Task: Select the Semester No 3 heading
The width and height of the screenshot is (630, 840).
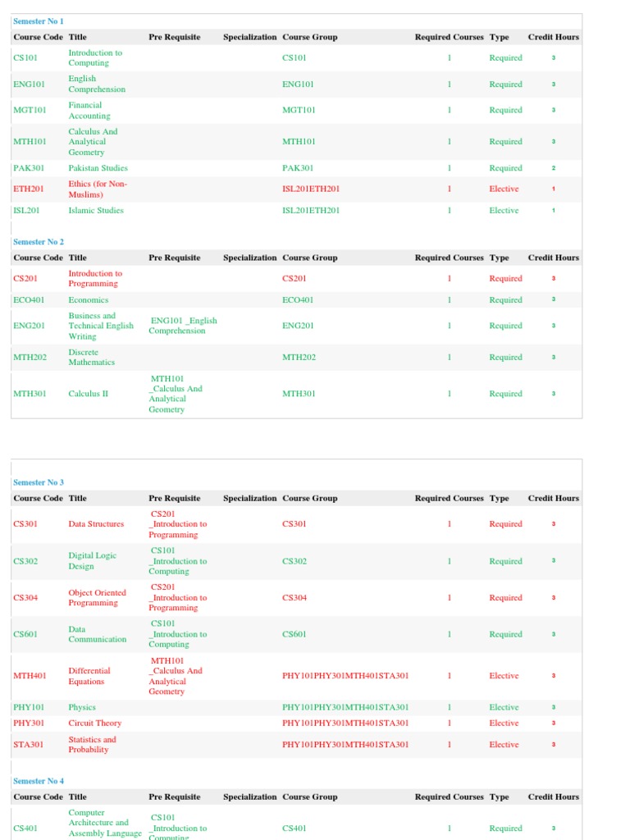Action: coord(38,482)
